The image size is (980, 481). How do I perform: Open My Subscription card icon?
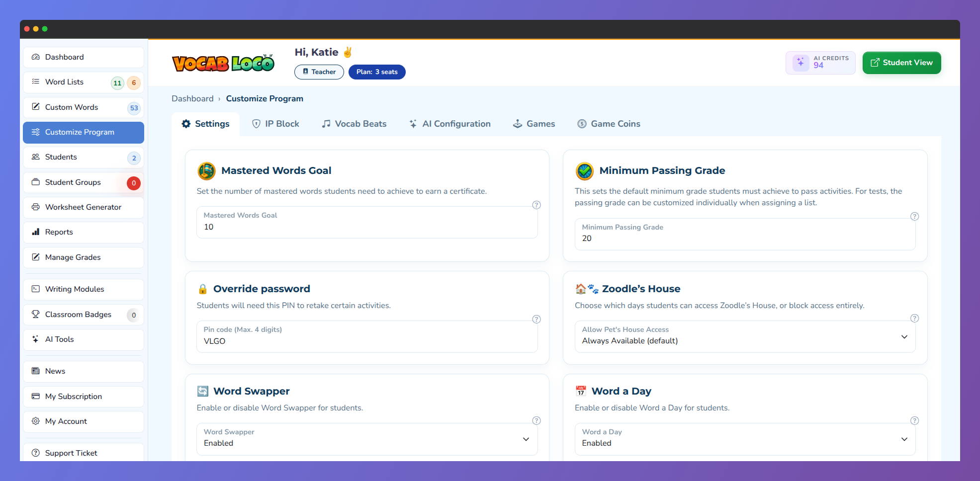pyautogui.click(x=36, y=396)
